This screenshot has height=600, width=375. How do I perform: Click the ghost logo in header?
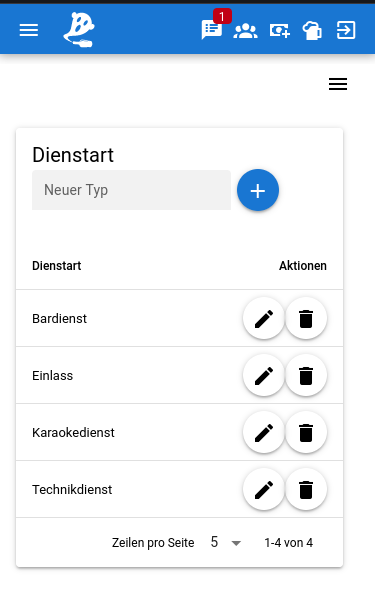pos(79,30)
